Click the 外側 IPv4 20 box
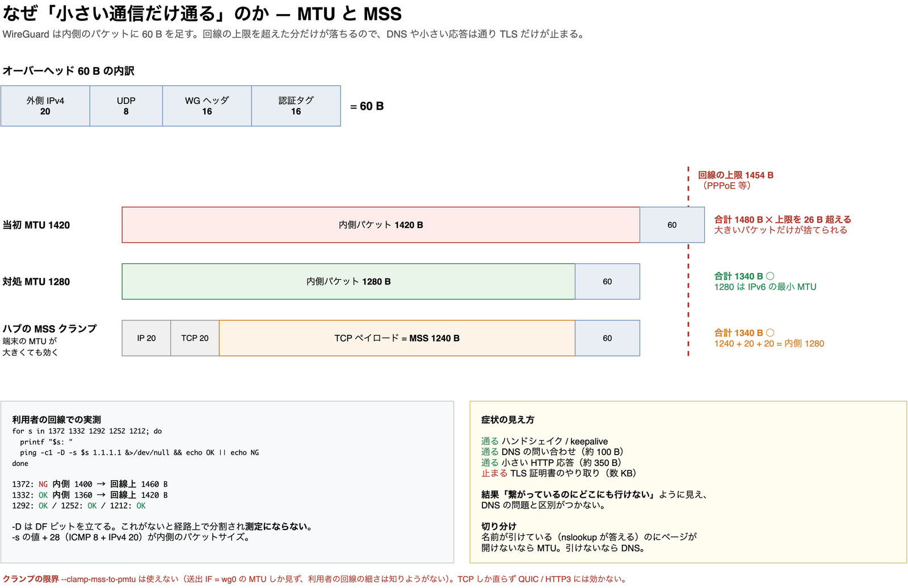 (45, 106)
